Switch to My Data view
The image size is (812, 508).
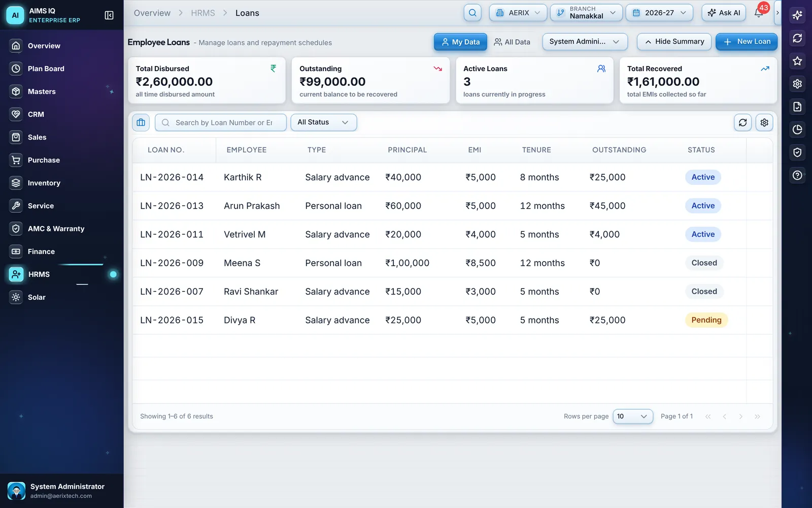coord(460,42)
